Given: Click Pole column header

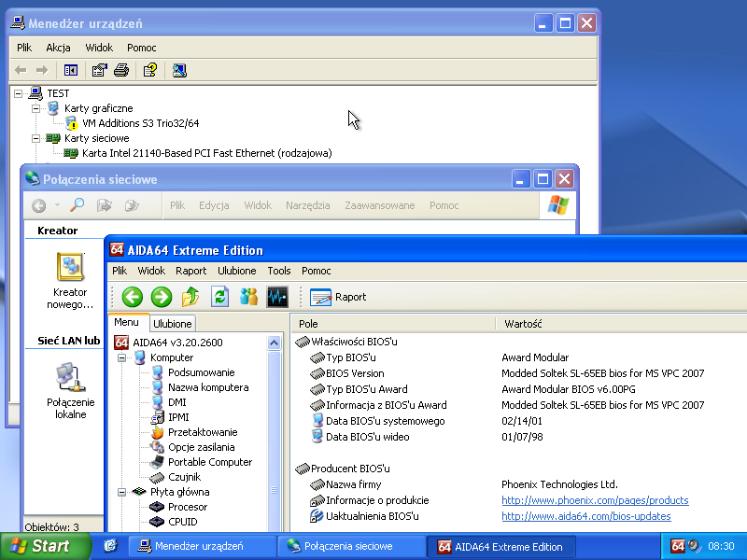Looking at the screenshot, I should point(393,324).
